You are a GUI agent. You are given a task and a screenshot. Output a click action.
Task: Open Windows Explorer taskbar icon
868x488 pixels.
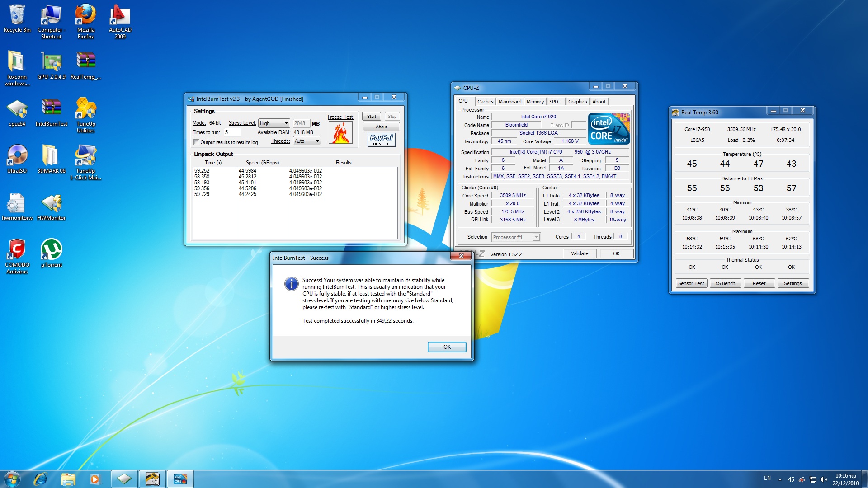tap(68, 479)
